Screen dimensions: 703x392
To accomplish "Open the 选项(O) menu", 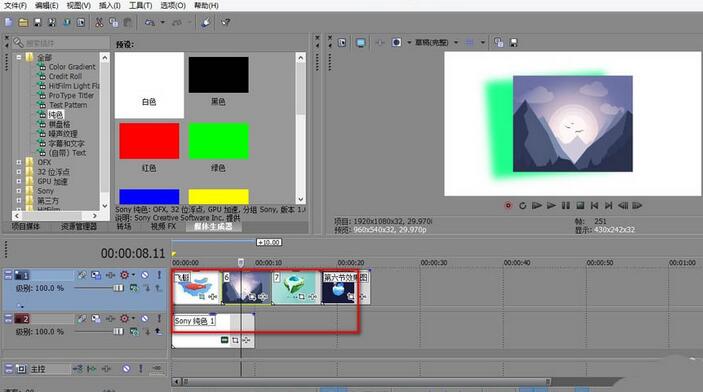I will (173, 5).
